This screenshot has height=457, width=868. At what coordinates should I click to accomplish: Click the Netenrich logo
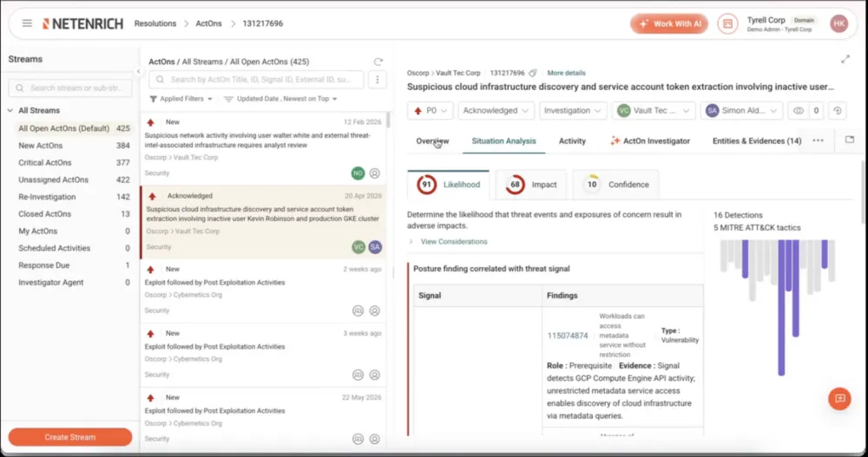83,23
